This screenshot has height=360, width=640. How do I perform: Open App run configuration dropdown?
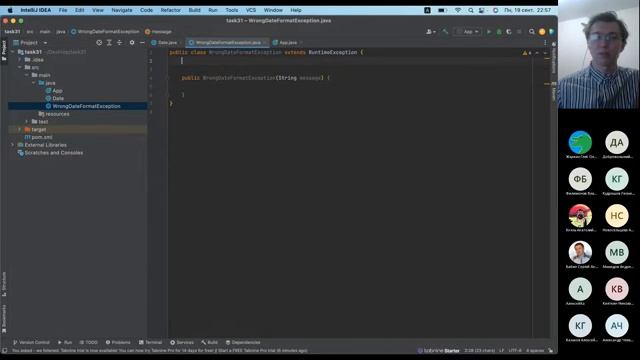(x=468, y=31)
